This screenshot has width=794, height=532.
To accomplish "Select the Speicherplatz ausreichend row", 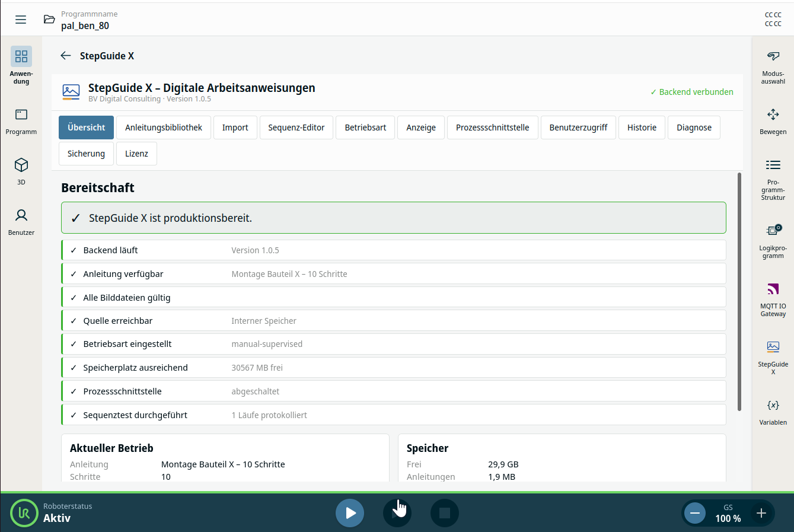I will pos(394,368).
